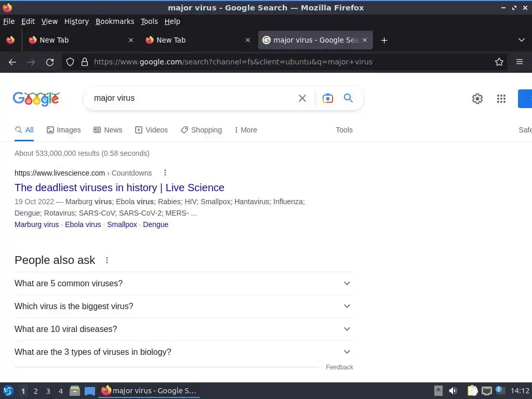Open Google apps grid
The image size is (532, 399).
(x=501, y=99)
